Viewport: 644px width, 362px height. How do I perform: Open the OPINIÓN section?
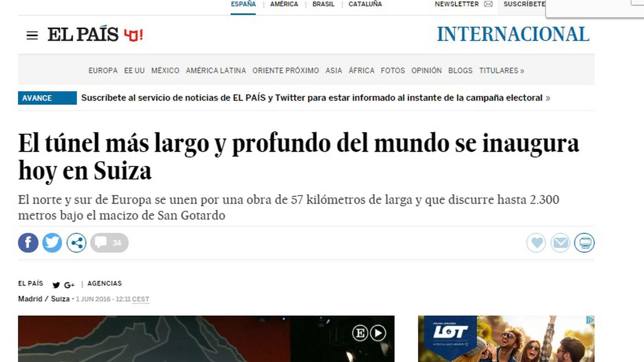point(426,70)
